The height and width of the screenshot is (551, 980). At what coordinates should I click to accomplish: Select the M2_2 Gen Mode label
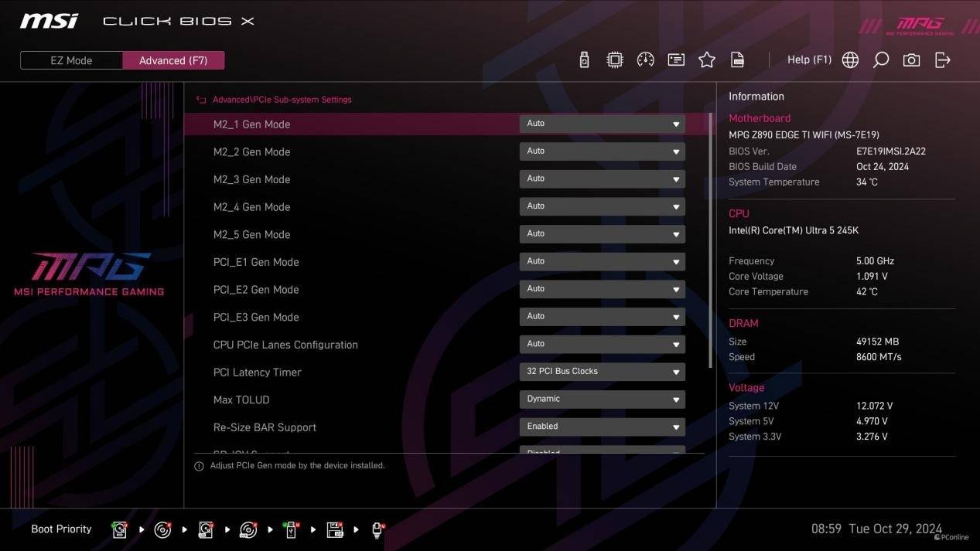[x=251, y=152]
